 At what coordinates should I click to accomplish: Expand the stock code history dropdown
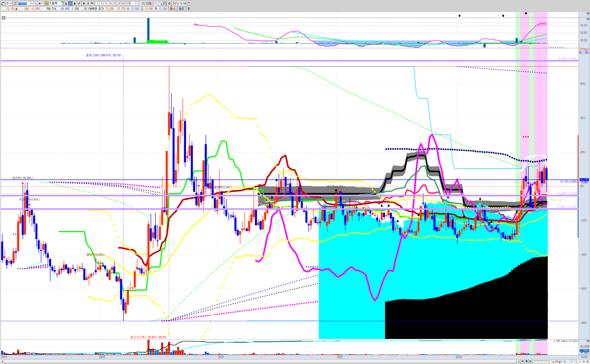click(32, 3)
